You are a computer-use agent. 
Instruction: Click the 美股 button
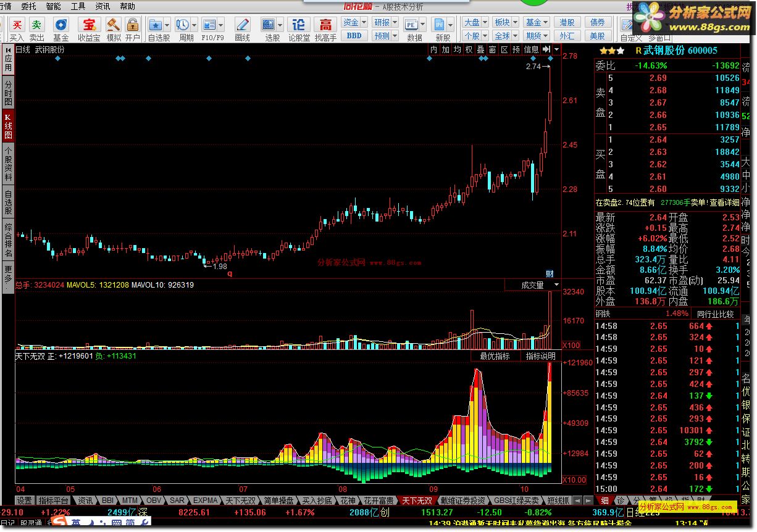pos(597,36)
